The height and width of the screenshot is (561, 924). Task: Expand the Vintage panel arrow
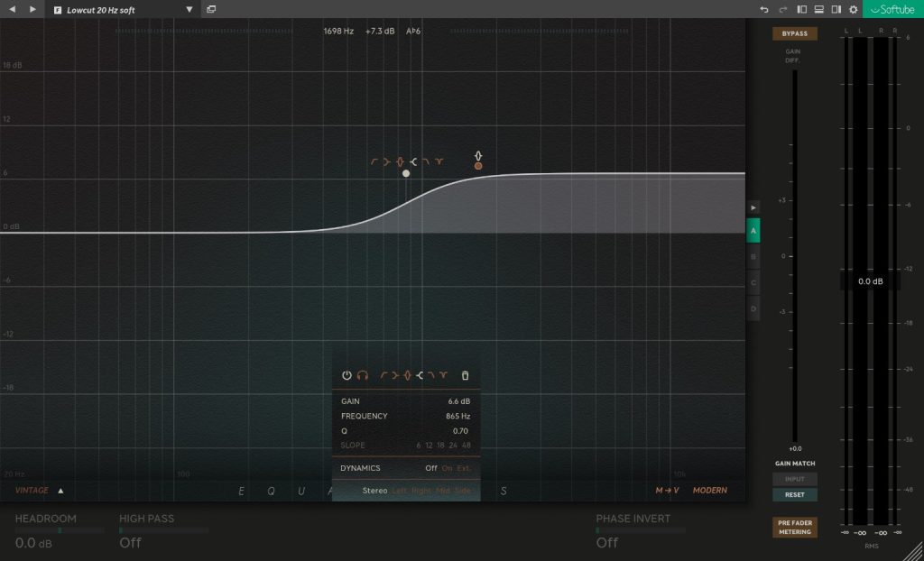[x=61, y=491]
